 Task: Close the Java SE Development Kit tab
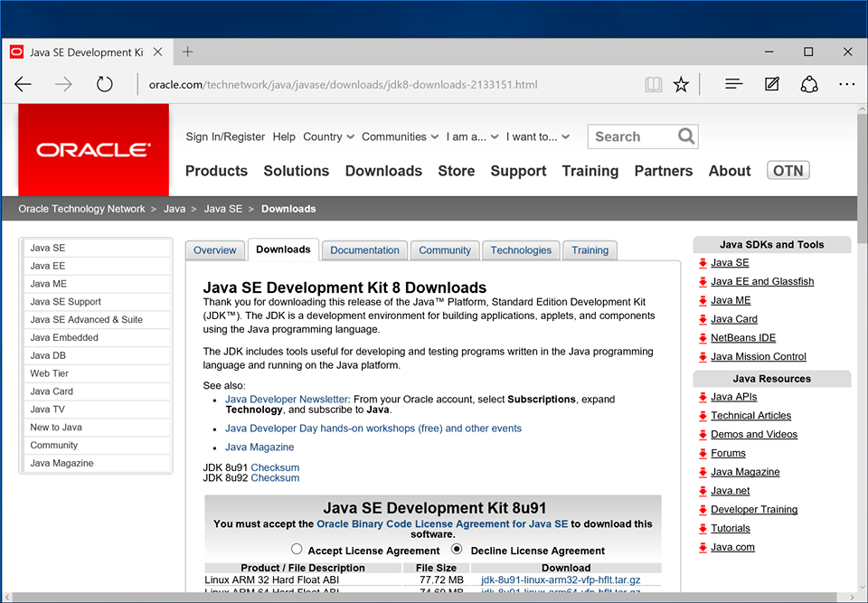pos(157,52)
